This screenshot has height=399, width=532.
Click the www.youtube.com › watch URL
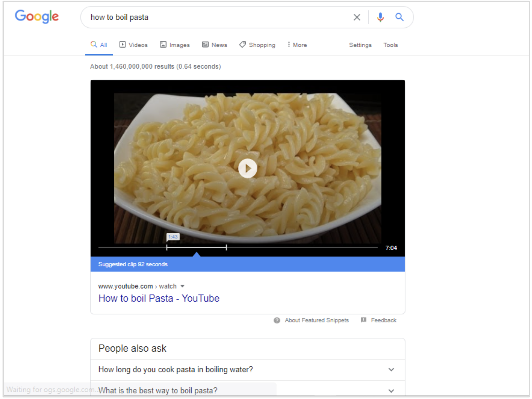click(137, 286)
